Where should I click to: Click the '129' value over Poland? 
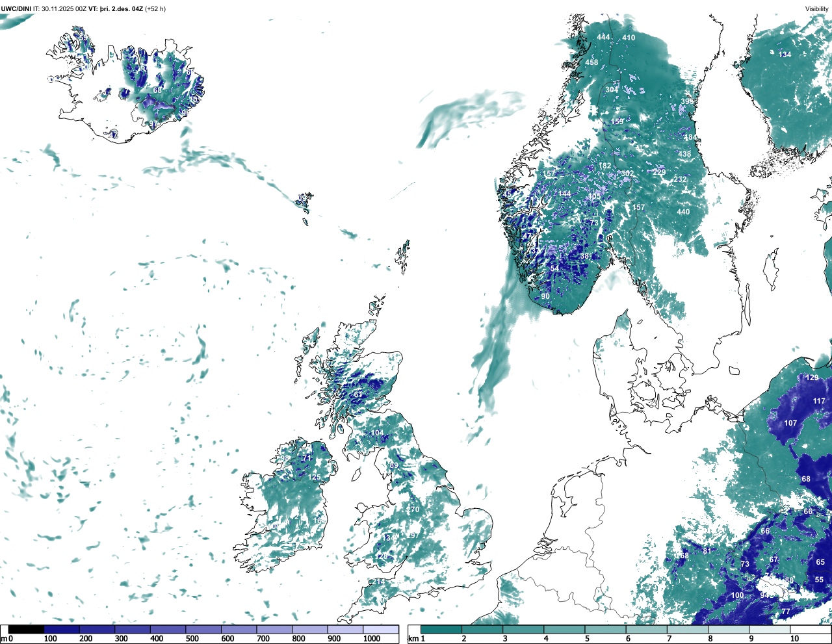[x=812, y=378]
